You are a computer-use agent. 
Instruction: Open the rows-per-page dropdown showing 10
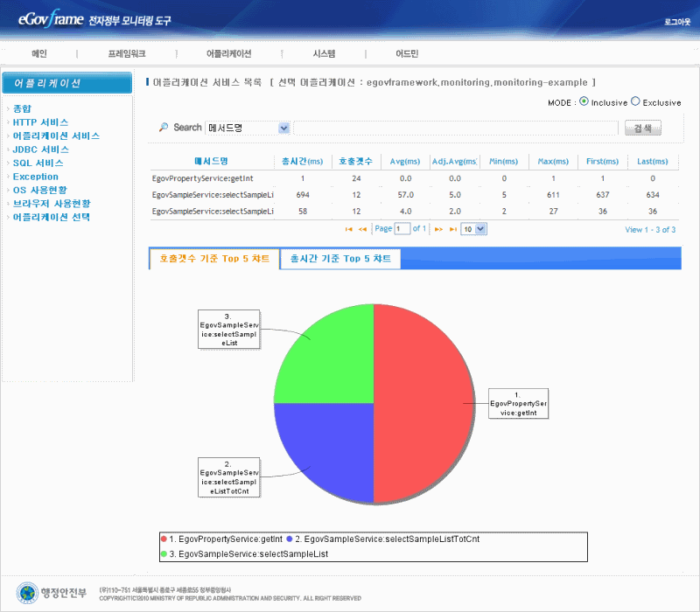(x=473, y=229)
